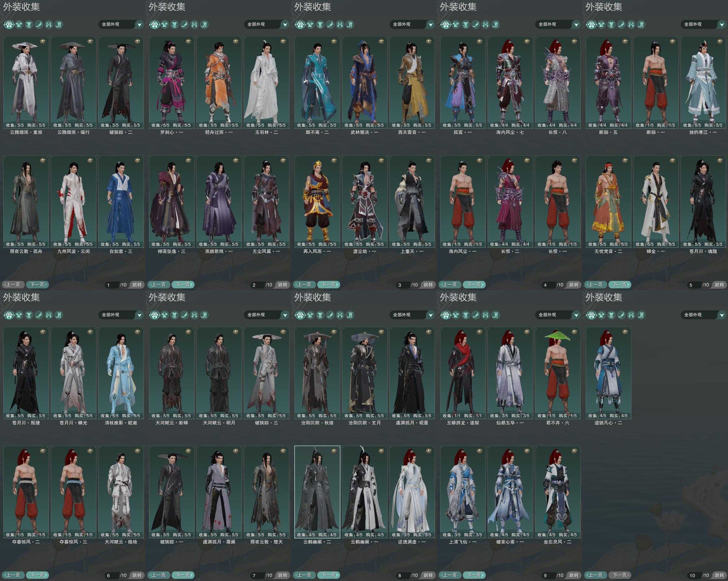Toggle the eye icon on the 清枝晚影·皎澈 card
The image size is (728, 581).
coord(138,332)
